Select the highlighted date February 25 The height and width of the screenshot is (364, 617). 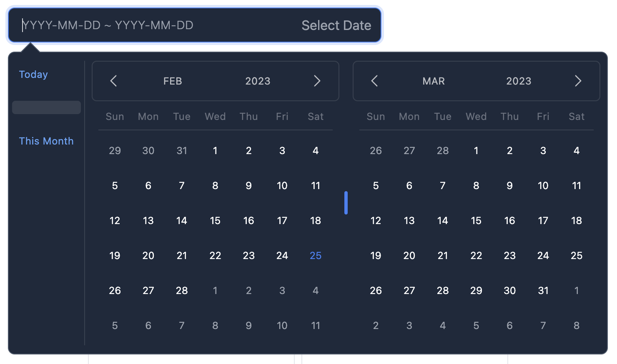(316, 255)
